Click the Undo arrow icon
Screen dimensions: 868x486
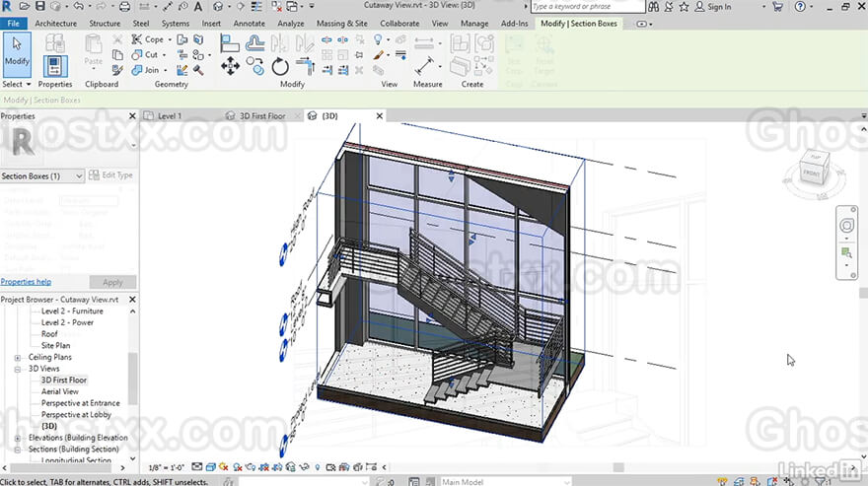[x=78, y=6]
